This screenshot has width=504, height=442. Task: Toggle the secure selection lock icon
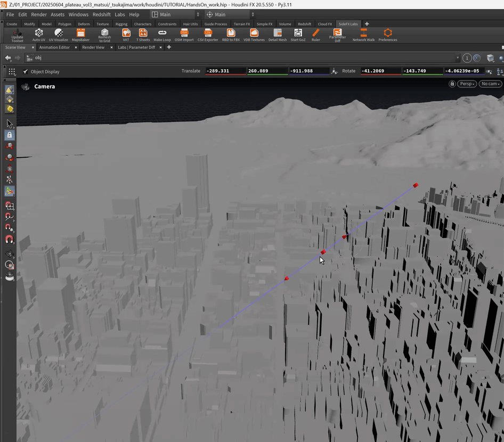pos(10,135)
